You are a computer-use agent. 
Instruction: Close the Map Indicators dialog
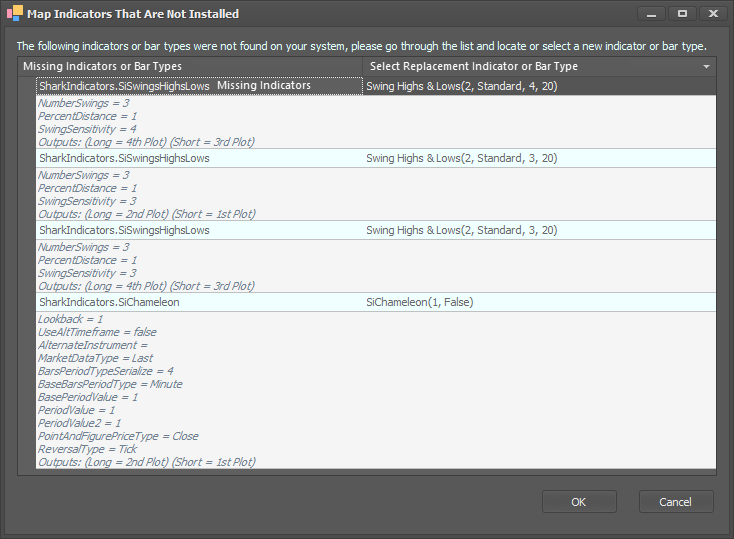pos(713,14)
